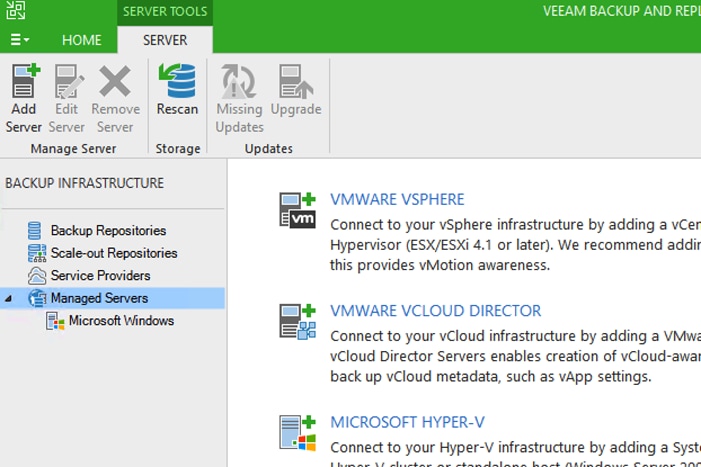701x467 pixels.
Task: Collapse the Managed Servers tree expander
Action: [8, 298]
